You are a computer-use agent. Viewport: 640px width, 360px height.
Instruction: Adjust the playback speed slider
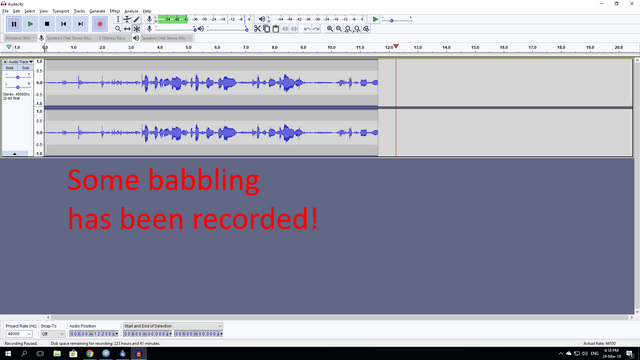[397, 20]
